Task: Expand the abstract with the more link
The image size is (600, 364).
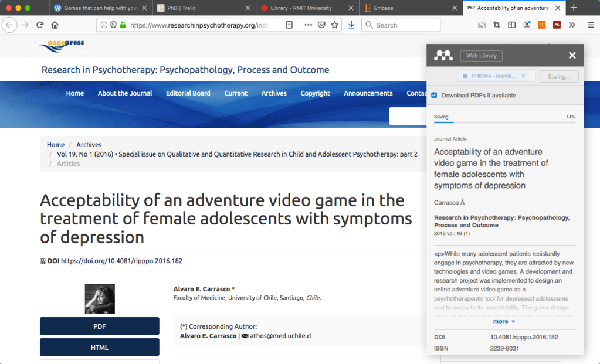Action: 504,321
